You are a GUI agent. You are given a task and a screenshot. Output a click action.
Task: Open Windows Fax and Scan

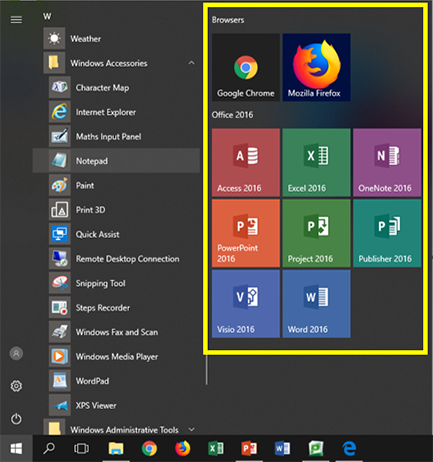(x=116, y=332)
